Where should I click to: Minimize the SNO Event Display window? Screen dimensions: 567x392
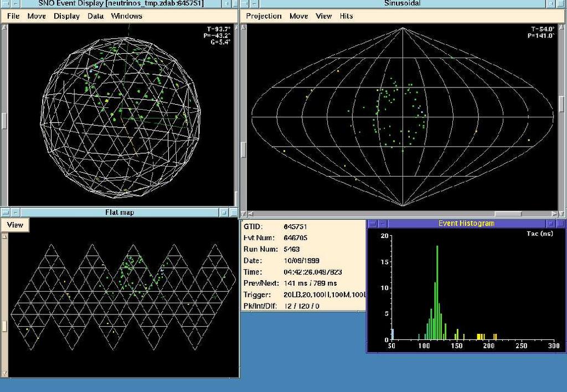pyautogui.click(x=226, y=4)
